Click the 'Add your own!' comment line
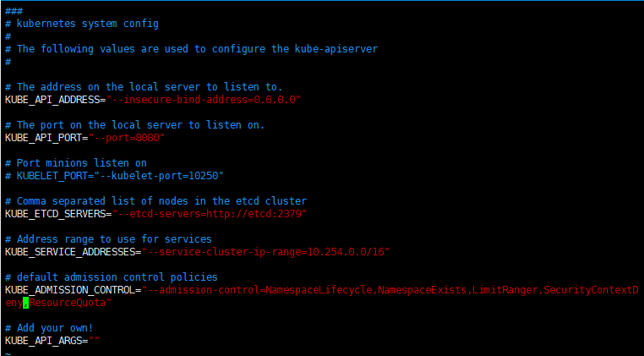 pos(49,328)
